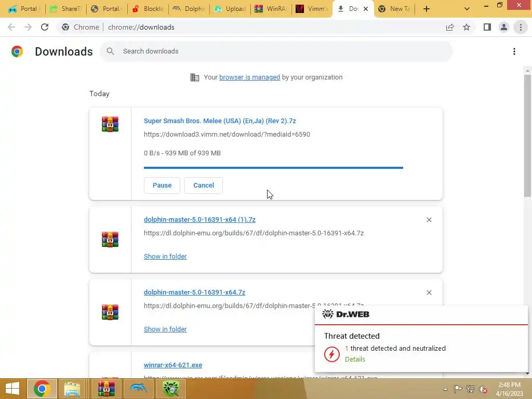Viewport: 532px width, 399px height.
Task: Open Super Smash Bros. Melee .7z link
Action: [x=220, y=121]
